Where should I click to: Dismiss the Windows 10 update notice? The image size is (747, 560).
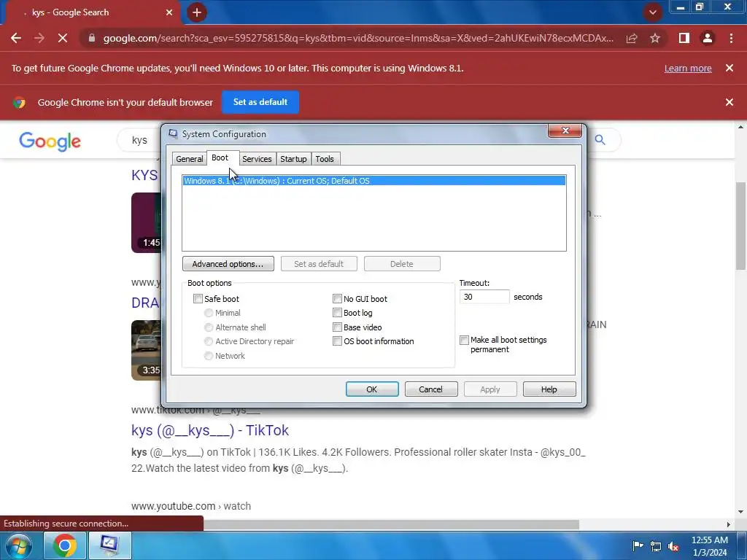tap(729, 68)
